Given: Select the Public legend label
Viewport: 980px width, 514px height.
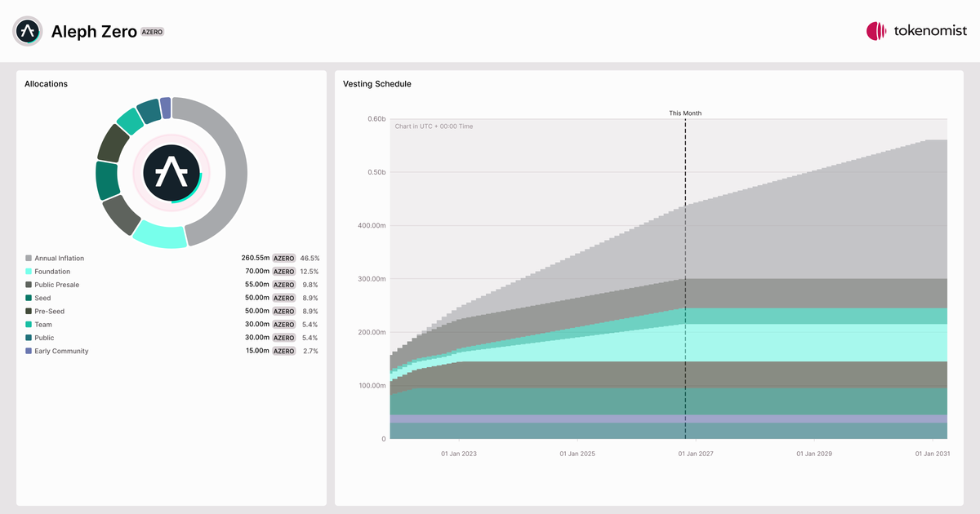Looking at the screenshot, I should (44, 338).
